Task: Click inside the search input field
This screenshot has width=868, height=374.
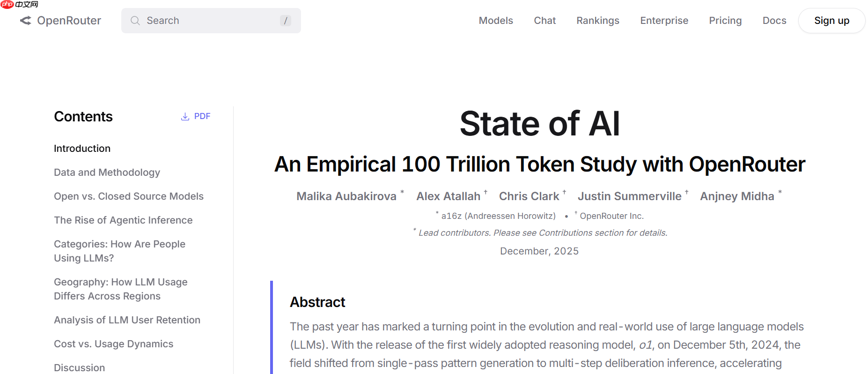Action: tap(211, 21)
